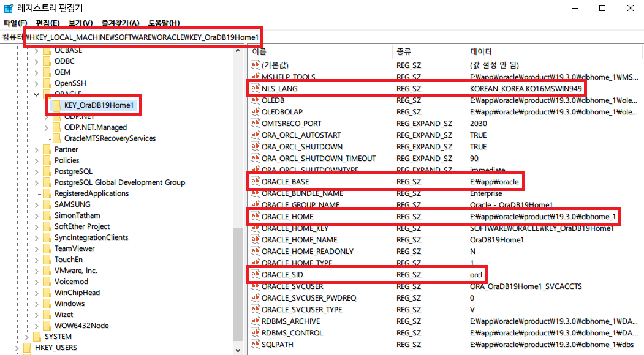Click the ODBC folder icon
This screenshot has width=644, height=355.
(x=47, y=61)
